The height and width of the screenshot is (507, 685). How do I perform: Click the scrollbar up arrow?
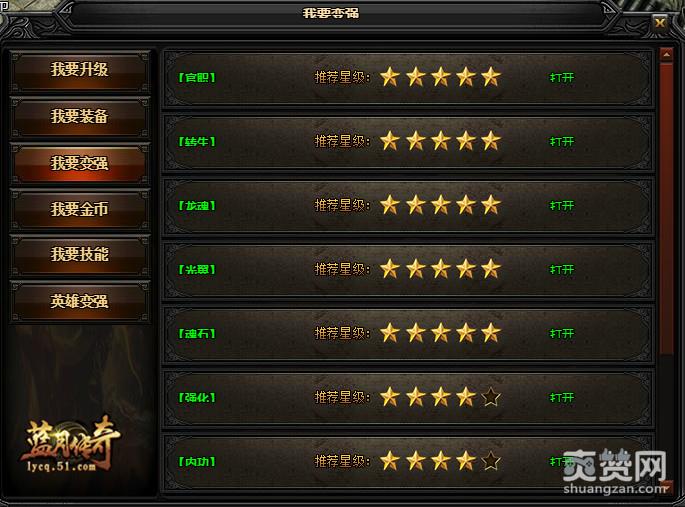[x=667, y=55]
